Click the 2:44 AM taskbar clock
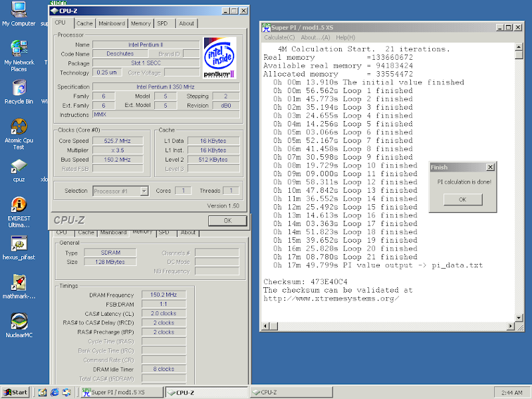532x399 pixels. [x=511, y=392]
